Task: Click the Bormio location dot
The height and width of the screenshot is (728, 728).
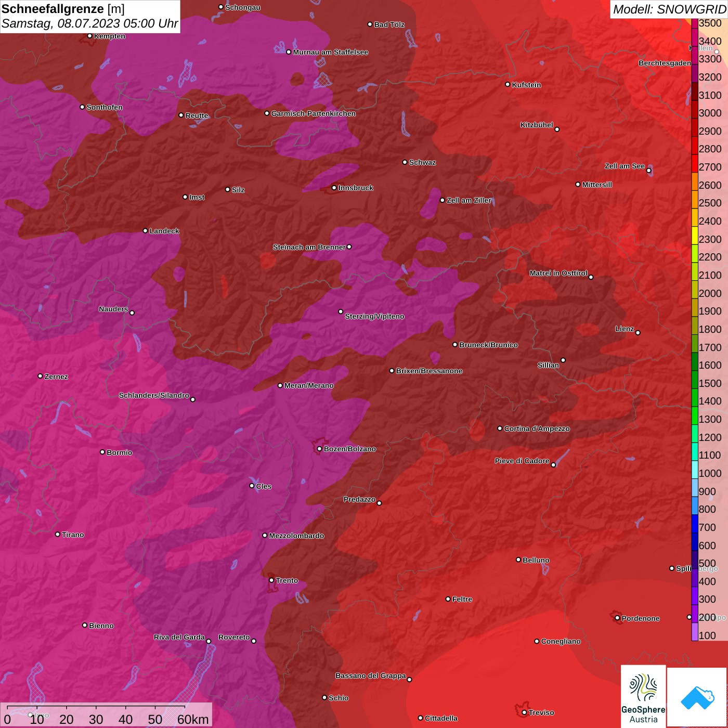Action: click(x=102, y=452)
